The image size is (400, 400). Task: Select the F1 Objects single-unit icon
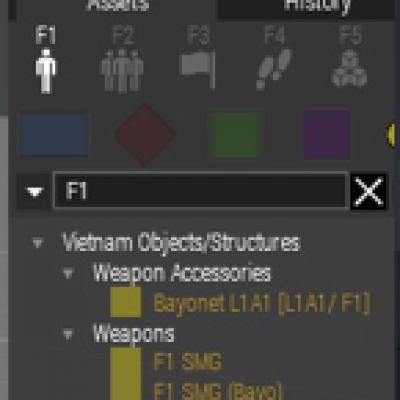click(x=46, y=71)
